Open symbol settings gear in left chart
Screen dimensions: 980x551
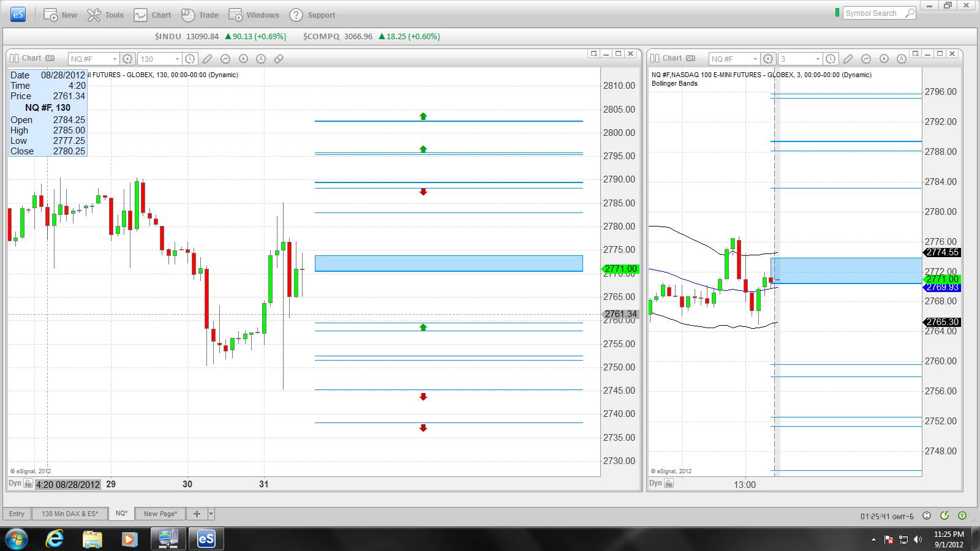(x=127, y=59)
